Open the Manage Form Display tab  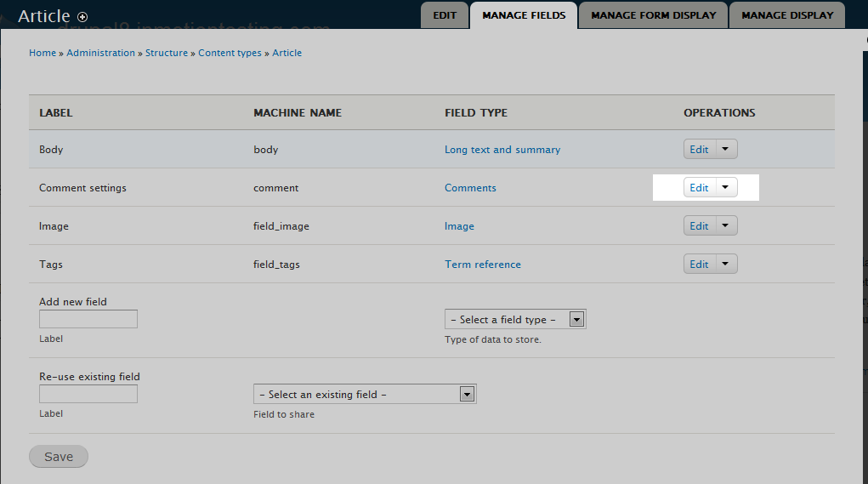point(653,15)
